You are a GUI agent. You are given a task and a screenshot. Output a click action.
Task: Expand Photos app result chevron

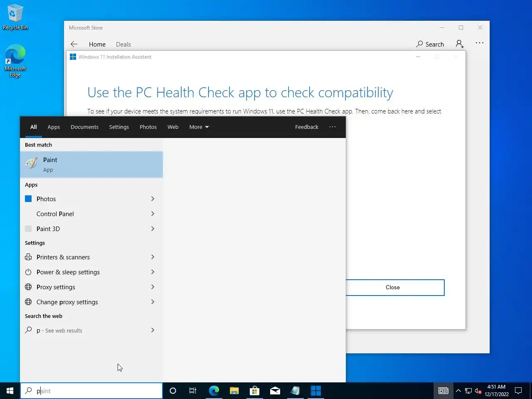[153, 199]
